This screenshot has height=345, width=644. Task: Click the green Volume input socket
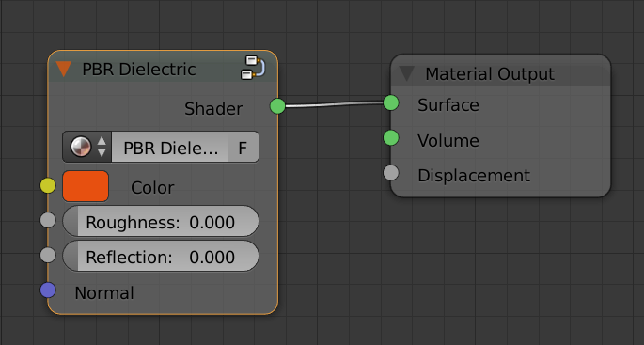(391, 137)
